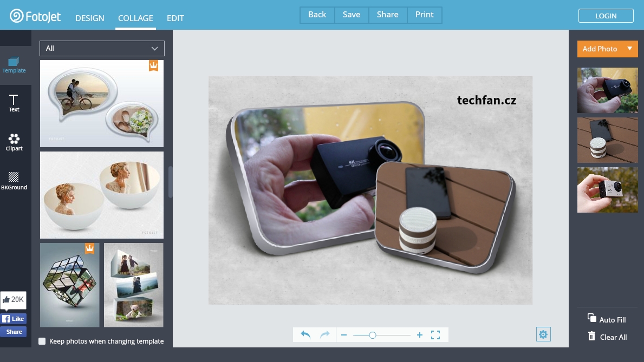The width and height of the screenshot is (644, 362).
Task: Select the speech bubble collage template
Action: 102,103
